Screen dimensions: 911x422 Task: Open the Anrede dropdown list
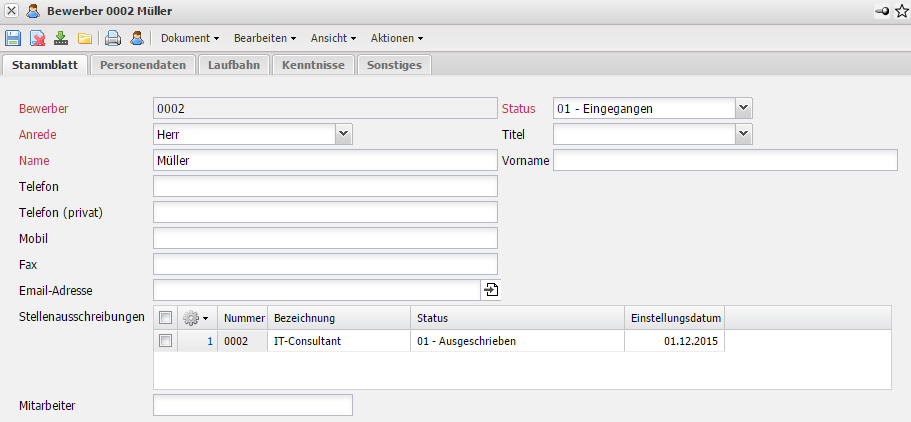click(343, 133)
